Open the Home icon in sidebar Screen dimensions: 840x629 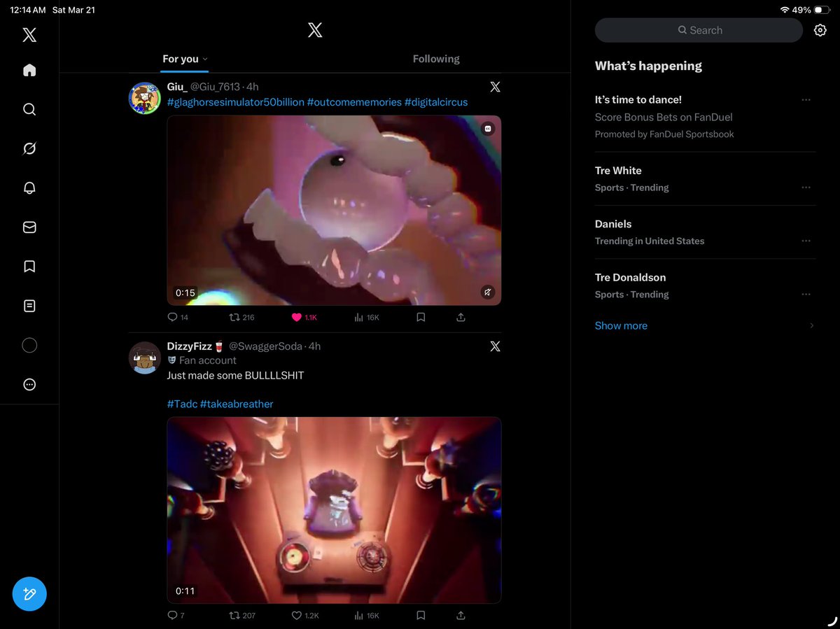coord(29,70)
